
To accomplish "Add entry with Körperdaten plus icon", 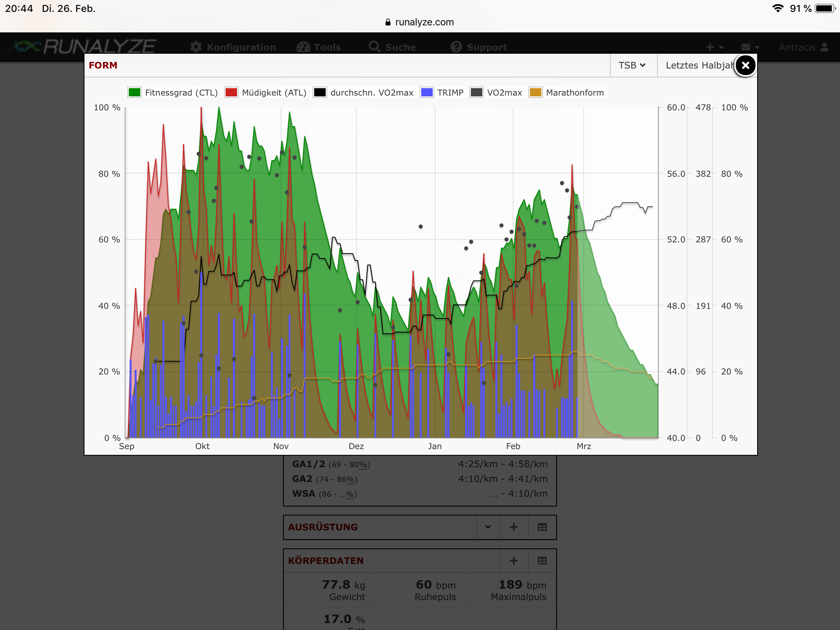I will point(514,561).
